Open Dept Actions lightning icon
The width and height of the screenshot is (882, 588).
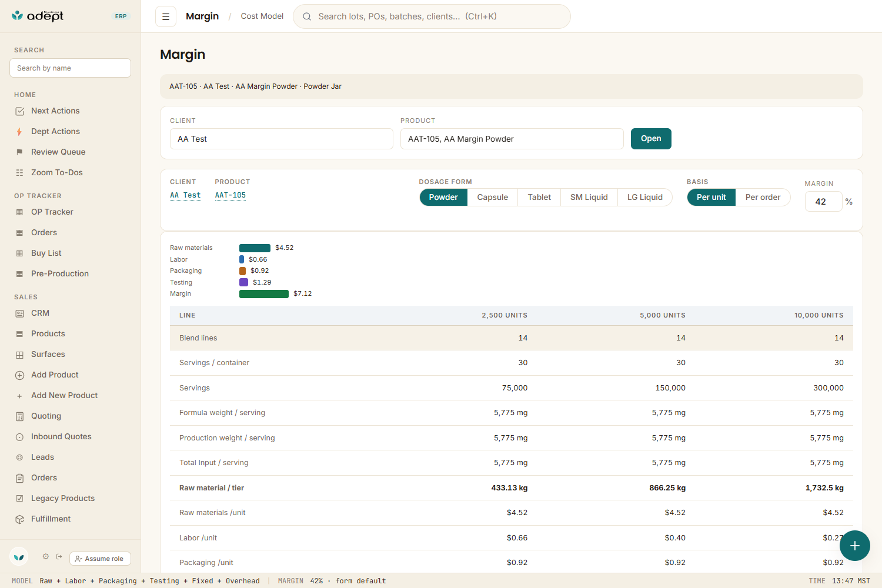pos(19,132)
